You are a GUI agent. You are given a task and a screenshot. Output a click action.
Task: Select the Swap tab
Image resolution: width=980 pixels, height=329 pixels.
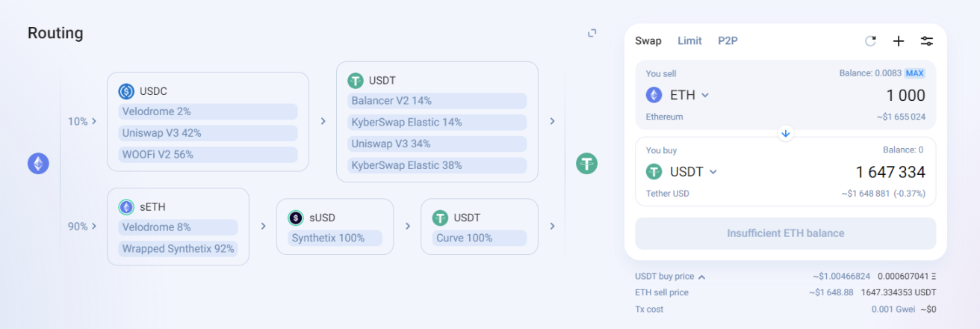tap(648, 41)
